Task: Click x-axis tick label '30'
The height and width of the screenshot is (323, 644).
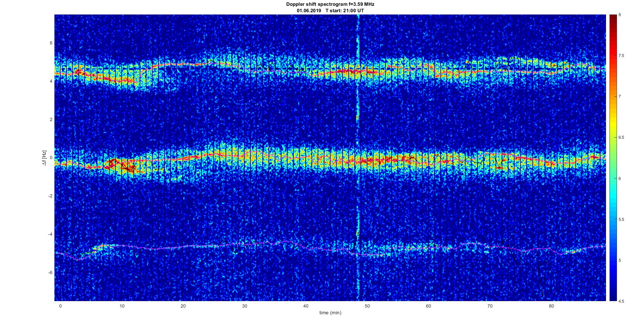Action: coord(244,306)
